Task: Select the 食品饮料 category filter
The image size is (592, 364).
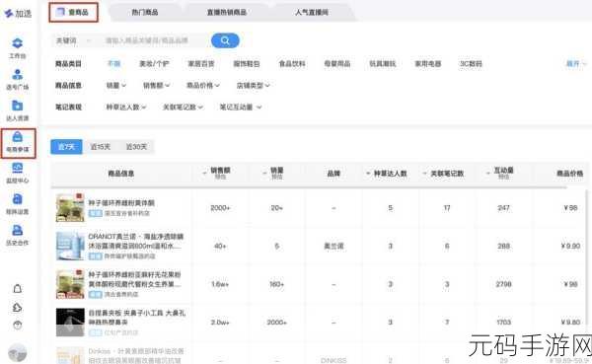Action: point(292,64)
